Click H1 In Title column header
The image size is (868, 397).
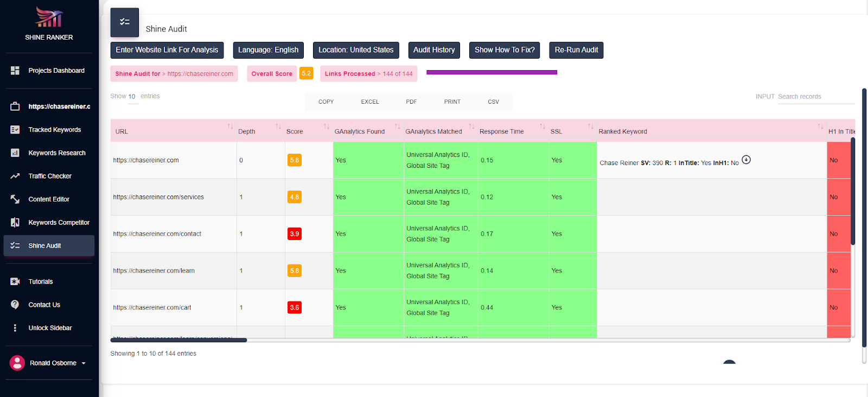pos(841,131)
